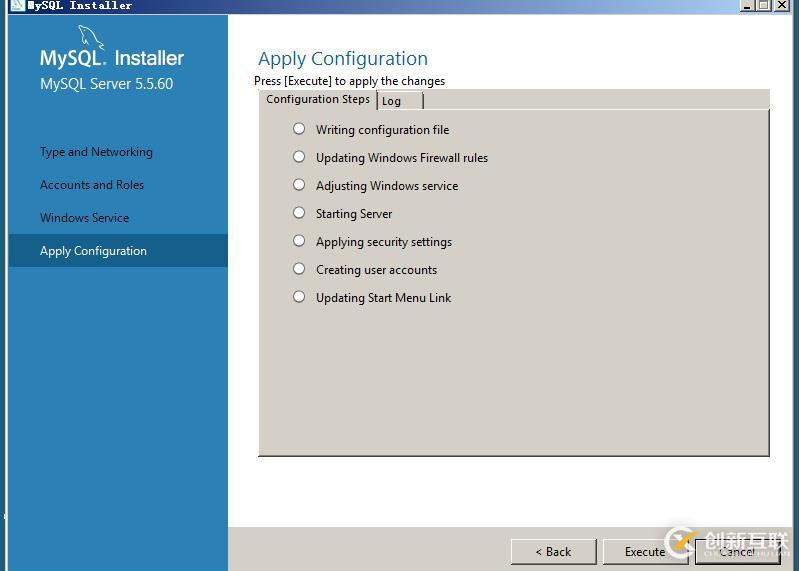This screenshot has height=571, width=799.
Task: Select the Writing configuration file step indicator
Action: 299,129
